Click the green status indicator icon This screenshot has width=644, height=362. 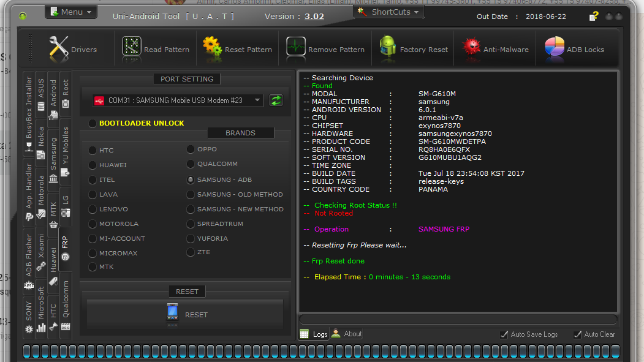pyautogui.click(x=23, y=16)
